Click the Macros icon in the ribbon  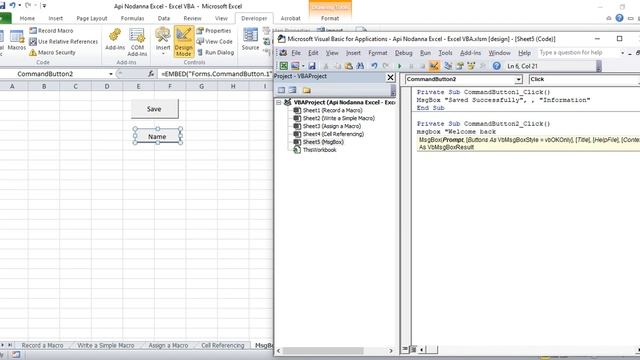tap(17, 40)
